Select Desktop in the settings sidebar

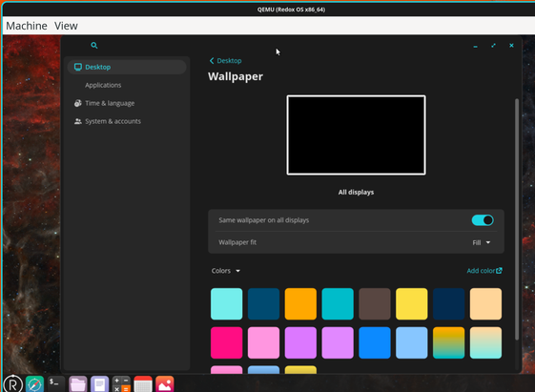point(127,67)
